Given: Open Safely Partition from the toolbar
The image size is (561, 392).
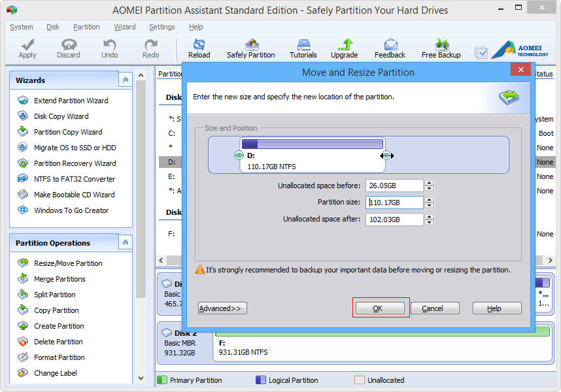Looking at the screenshot, I should (x=250, y=45).
